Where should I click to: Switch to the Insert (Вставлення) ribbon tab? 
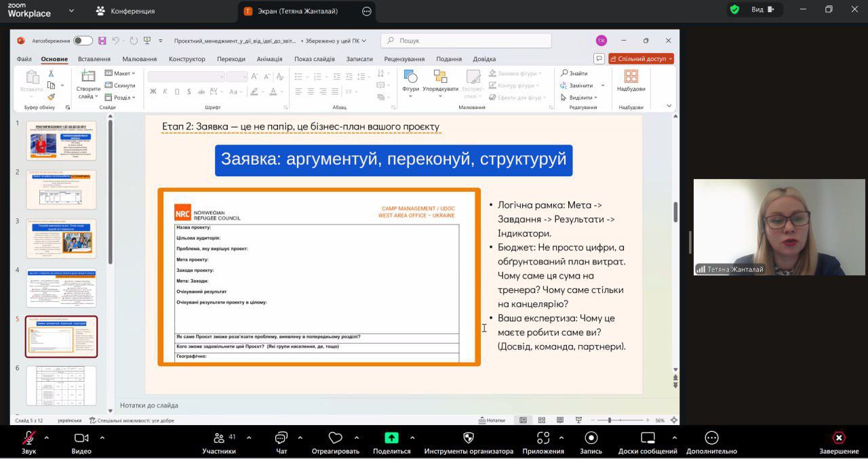pyautogui.click(x=94, y=59)
